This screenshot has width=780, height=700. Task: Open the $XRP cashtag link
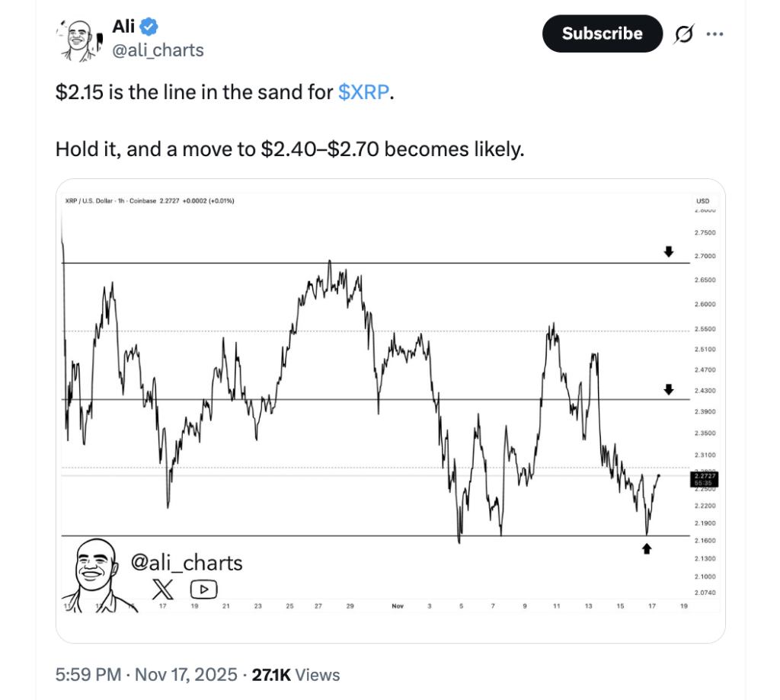coord(363,93)
